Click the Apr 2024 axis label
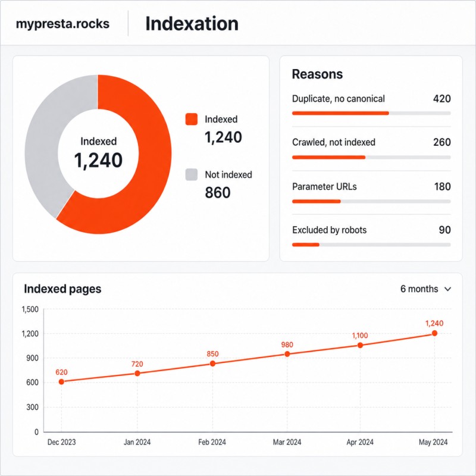This screenshot has height=476, width=476. coord(360,442)
